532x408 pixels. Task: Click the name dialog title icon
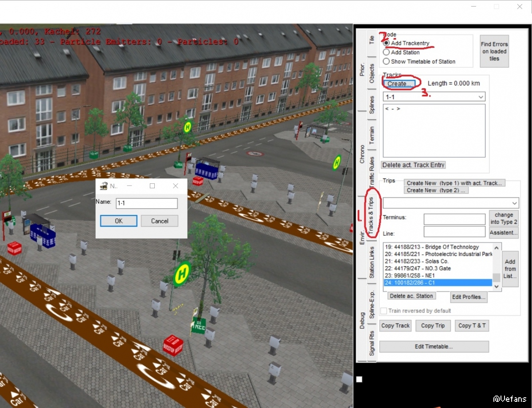click(104, 186)
